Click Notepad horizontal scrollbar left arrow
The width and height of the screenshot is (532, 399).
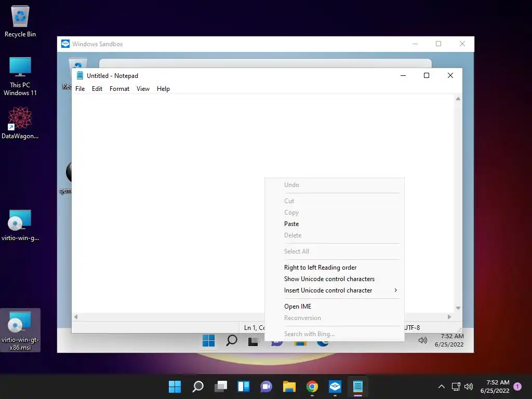[76, 317]
